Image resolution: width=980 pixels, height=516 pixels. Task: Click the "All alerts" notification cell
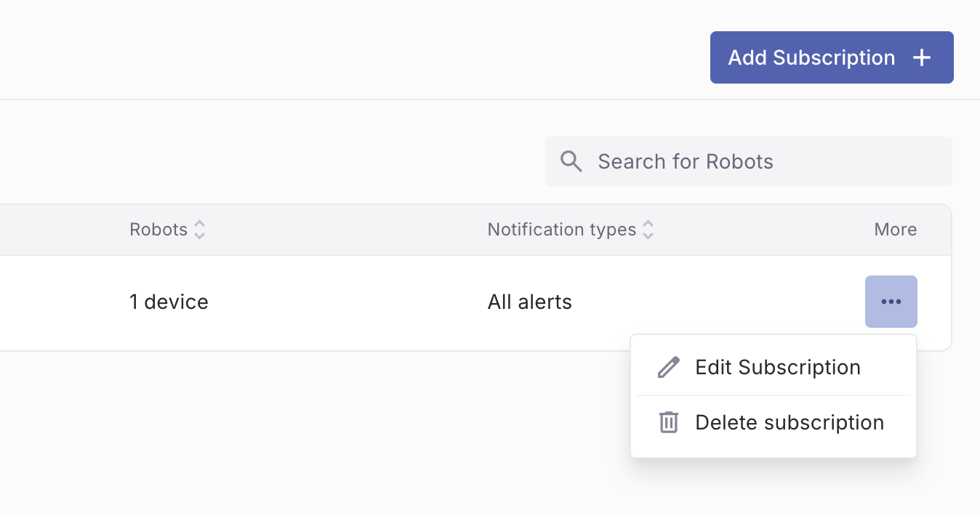click(529, 302)
